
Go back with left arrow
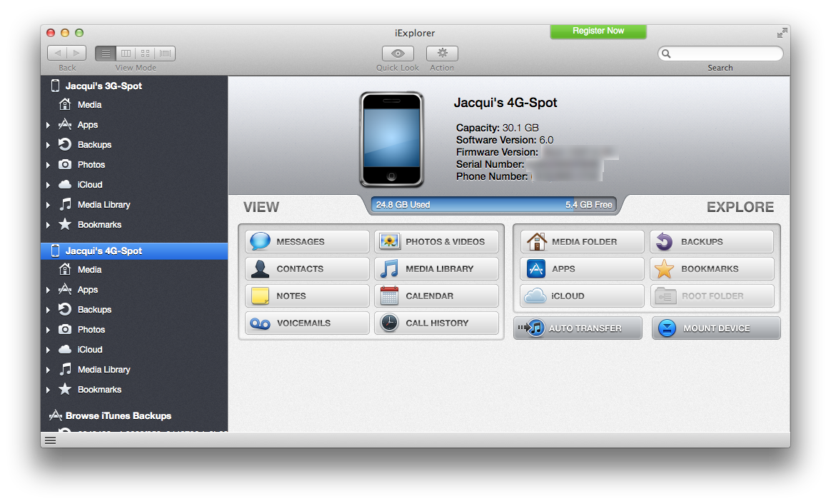pos(57,53)
